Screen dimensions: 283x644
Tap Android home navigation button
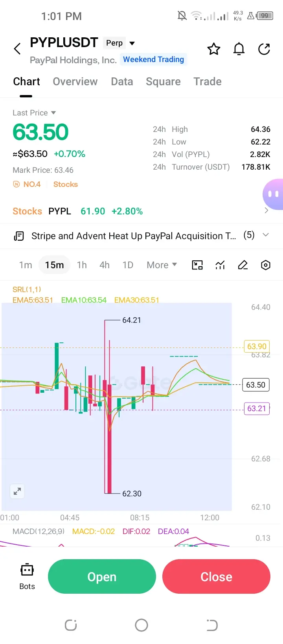[141, 625]
